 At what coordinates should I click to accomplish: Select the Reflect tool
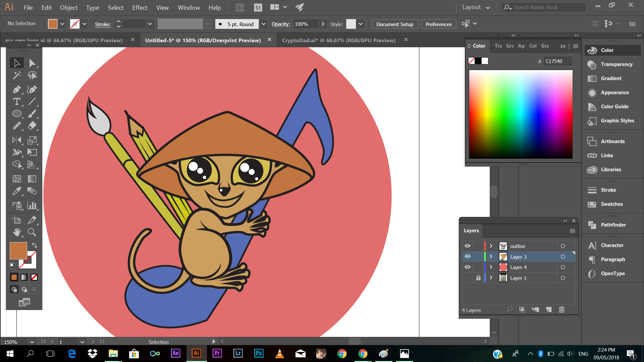click(16, 140)
